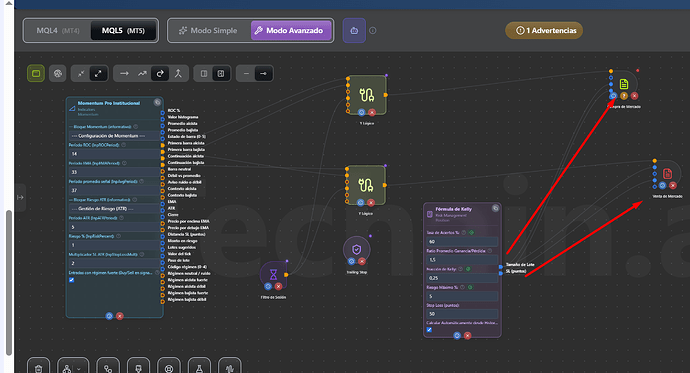This screenshot has width=690, height=373.
Task: Open the color palette theme icon
Action: click(x=58, y=73)
